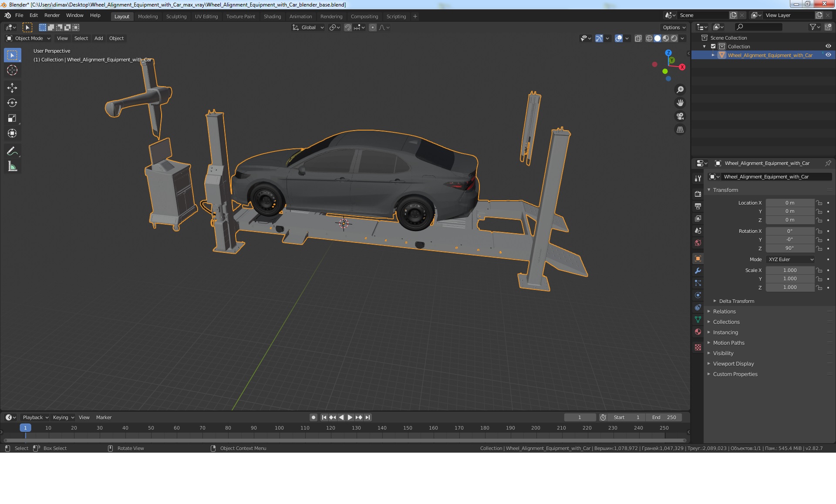
Task: Open the Modifier properties wrench tab
Action: (x=698, y=271)
